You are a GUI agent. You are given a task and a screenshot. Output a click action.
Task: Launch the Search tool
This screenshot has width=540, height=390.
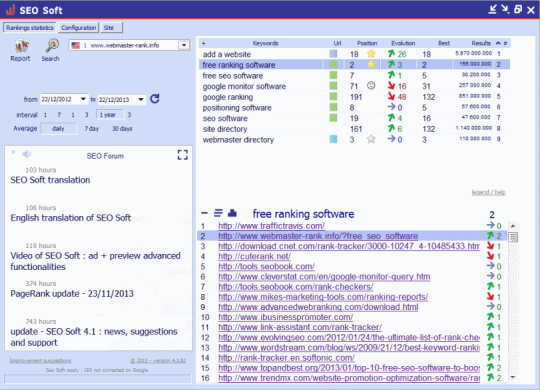(51, 50)
